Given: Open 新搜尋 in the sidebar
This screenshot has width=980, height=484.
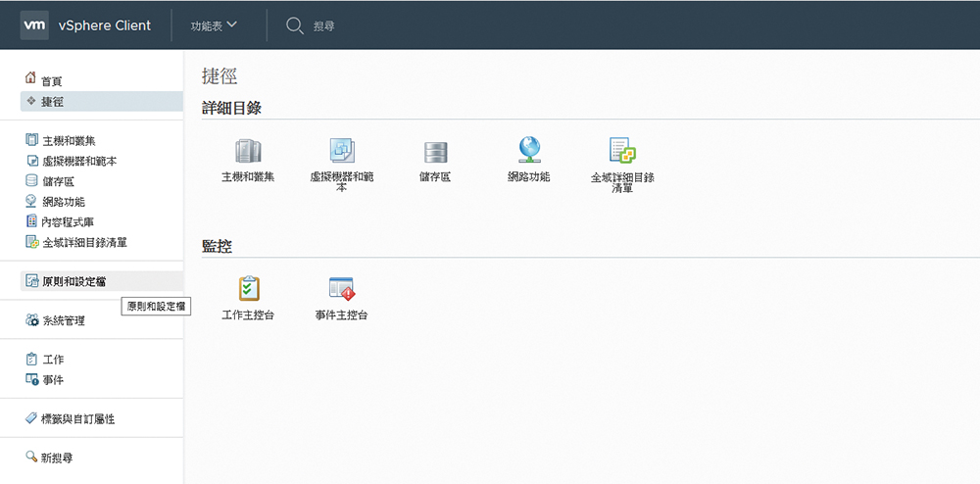Looking at the screenshot, I should 57,458.
